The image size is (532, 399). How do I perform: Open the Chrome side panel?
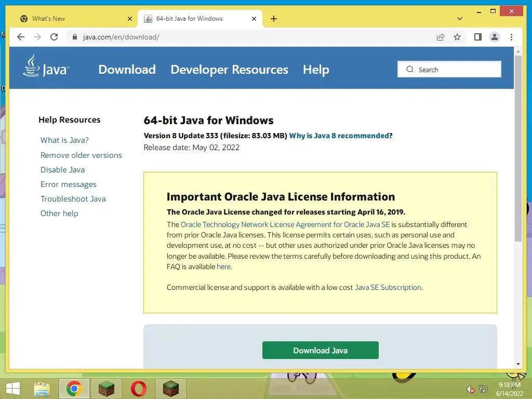click(x=478, y=37)
